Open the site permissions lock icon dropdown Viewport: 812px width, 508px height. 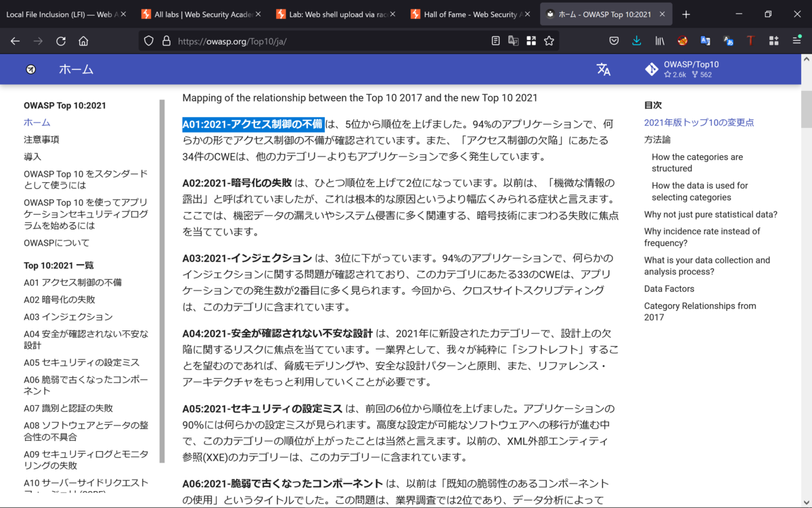tap(166, 41)
